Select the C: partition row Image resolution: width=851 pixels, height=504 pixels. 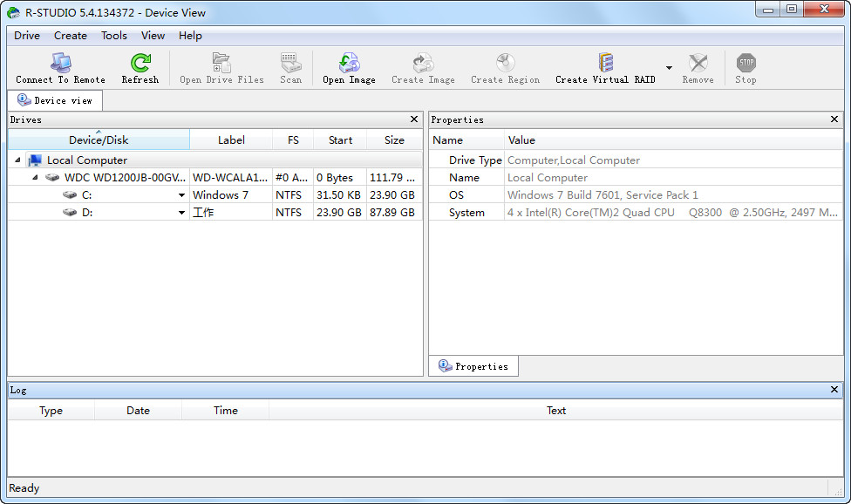coord(214,194)
